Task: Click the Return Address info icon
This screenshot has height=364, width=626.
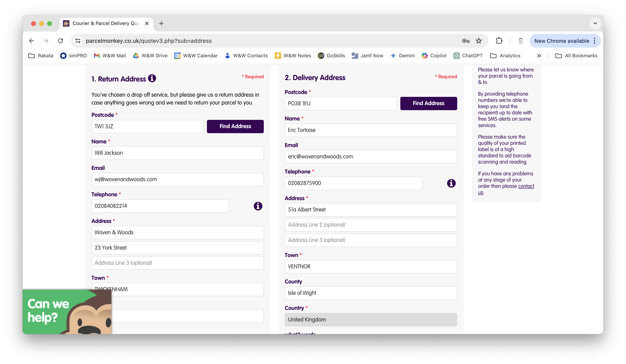Action: 152,78
